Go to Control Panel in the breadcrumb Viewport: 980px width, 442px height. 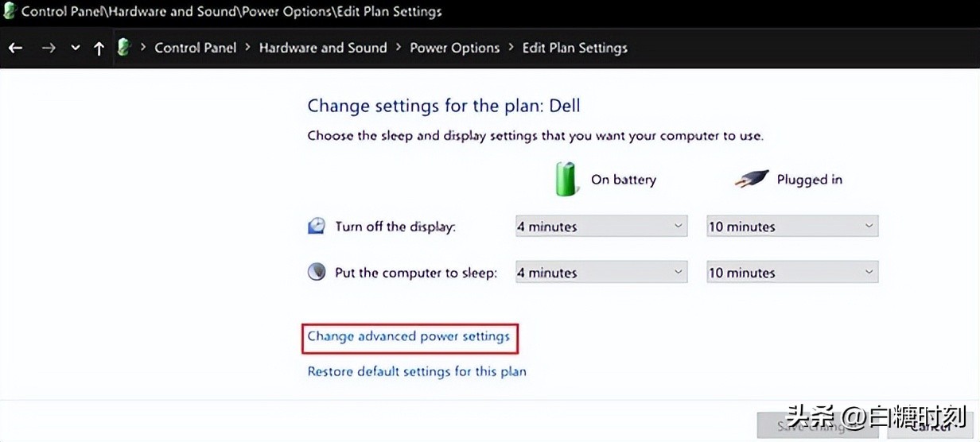click(196, 48)
